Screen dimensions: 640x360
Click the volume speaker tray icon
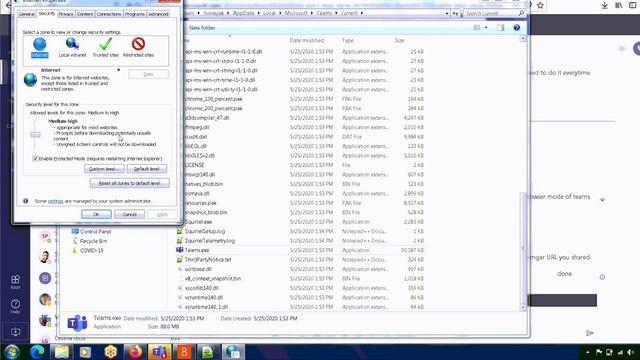[x=631, y=352]
